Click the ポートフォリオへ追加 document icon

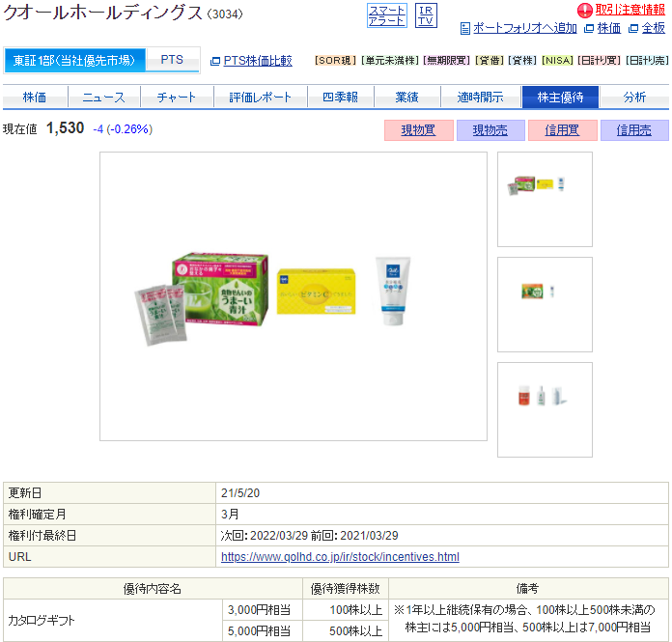(x=465, y=29)
